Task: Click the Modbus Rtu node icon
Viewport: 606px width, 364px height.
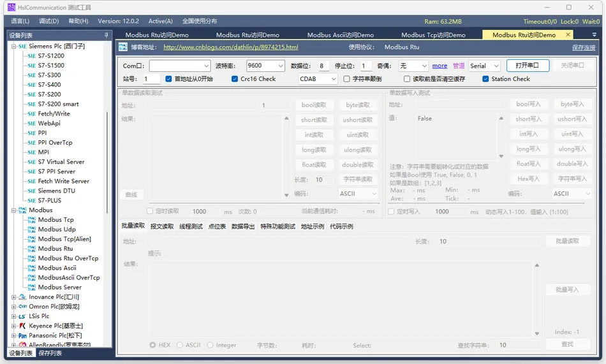Action: [x=32, y=249]
